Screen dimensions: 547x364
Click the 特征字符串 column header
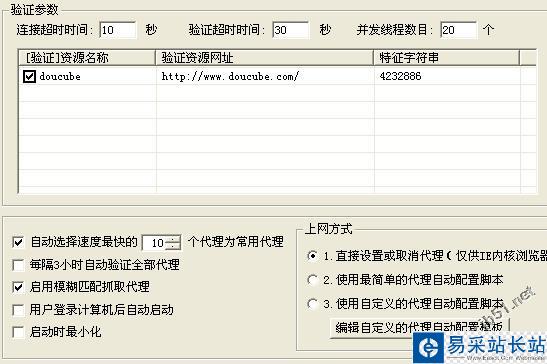coord(447,58)
